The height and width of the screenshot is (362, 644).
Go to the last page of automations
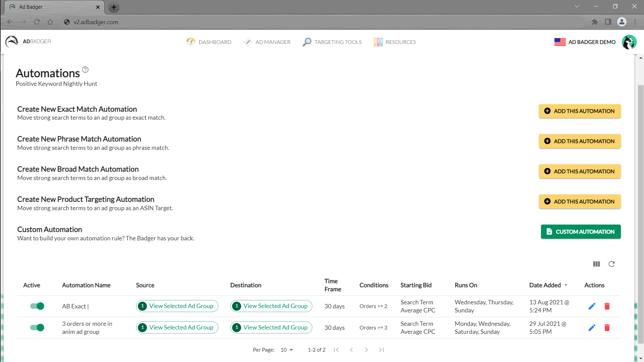tap(381, 350)
